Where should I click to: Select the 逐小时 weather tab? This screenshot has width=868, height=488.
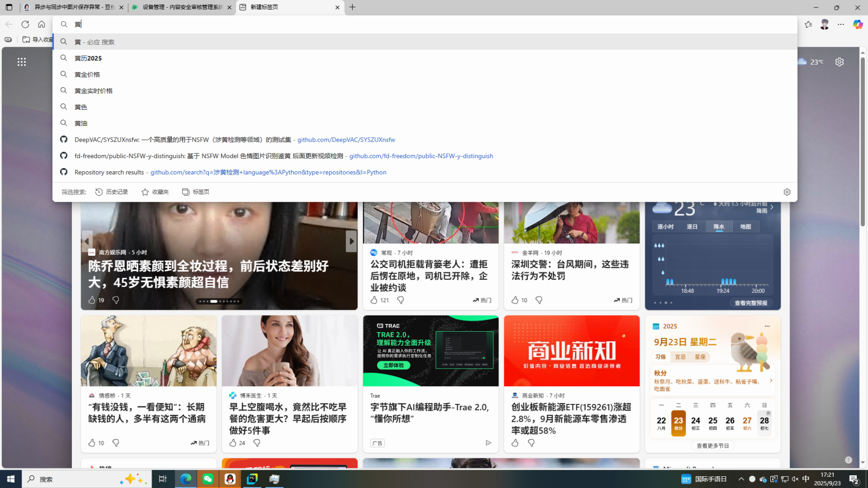point(665,227)
